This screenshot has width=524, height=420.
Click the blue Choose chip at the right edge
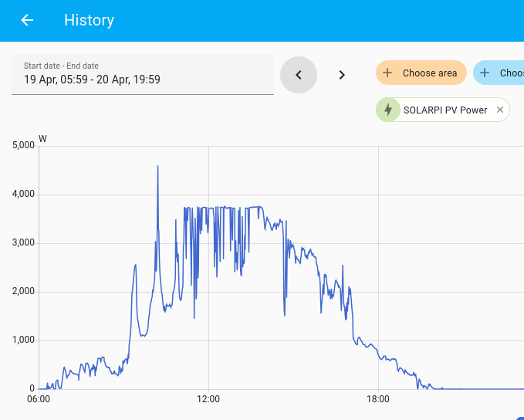[499, 73]
